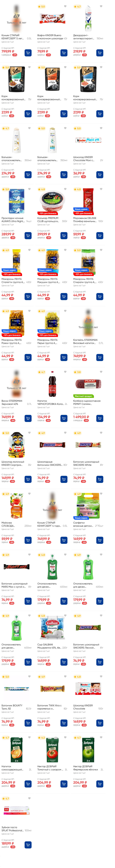The image size is (115, 868).
Task: Toggle favorite heart on Kinder Bueno wafers
Action: 65,6
